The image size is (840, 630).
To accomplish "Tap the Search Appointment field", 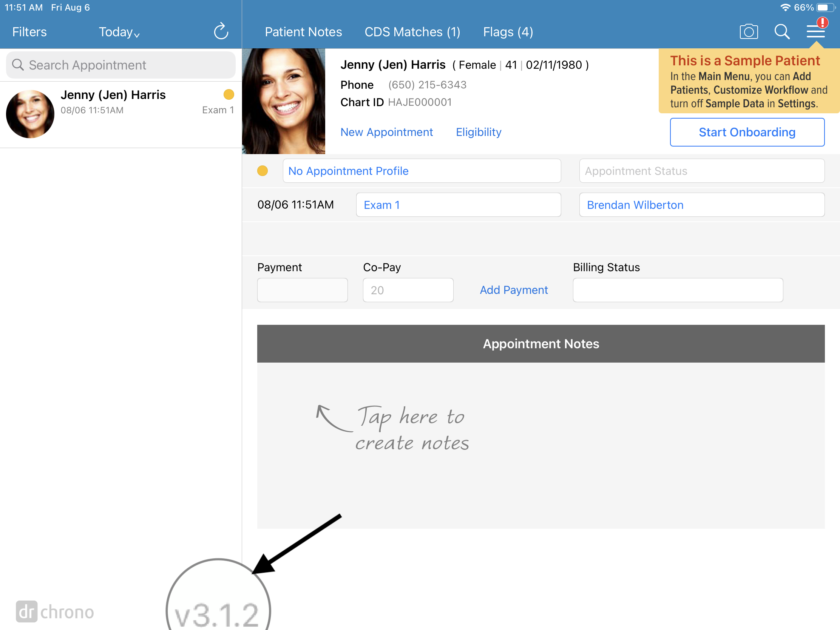I will pyautogui.click(x=121, y=65).
